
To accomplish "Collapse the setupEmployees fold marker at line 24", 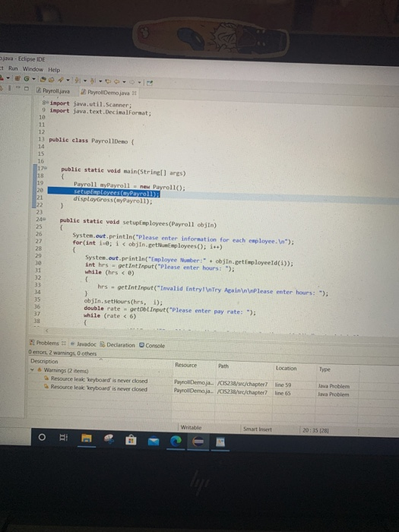I will pos(44,220).
